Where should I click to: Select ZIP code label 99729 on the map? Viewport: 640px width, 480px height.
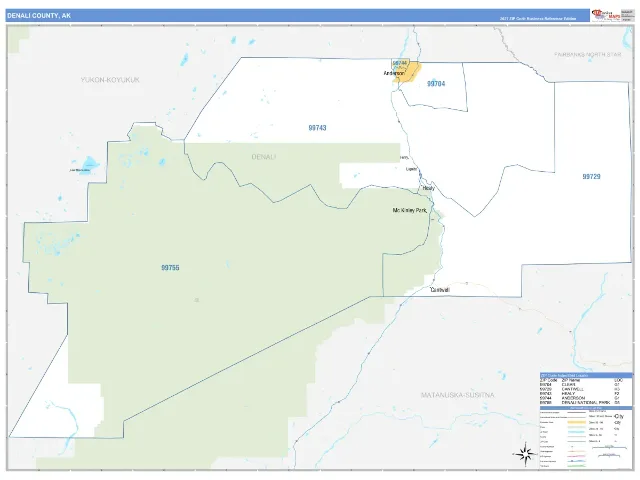coord(591,177)
